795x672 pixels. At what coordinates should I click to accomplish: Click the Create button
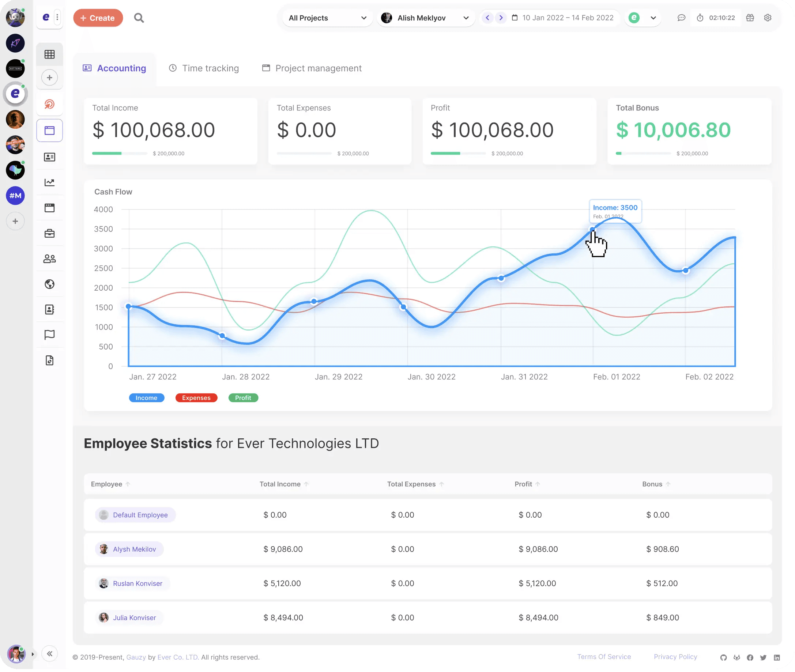98,18
